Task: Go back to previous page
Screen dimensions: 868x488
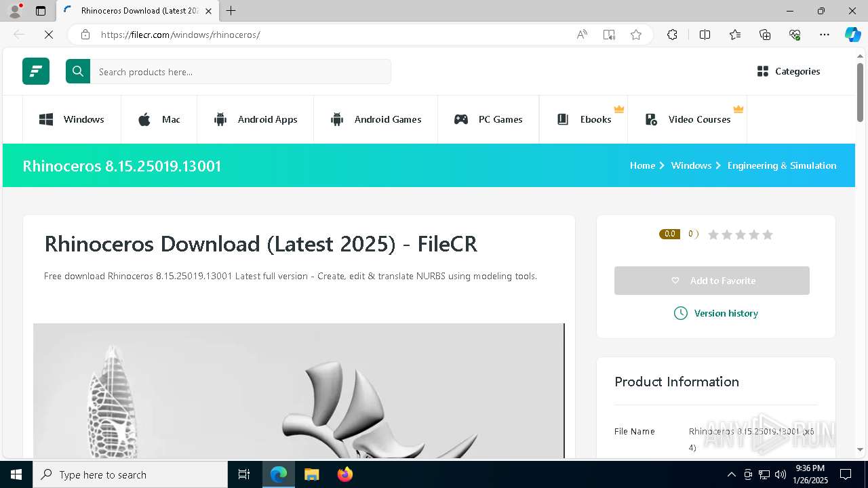Action: pos(19,35)
